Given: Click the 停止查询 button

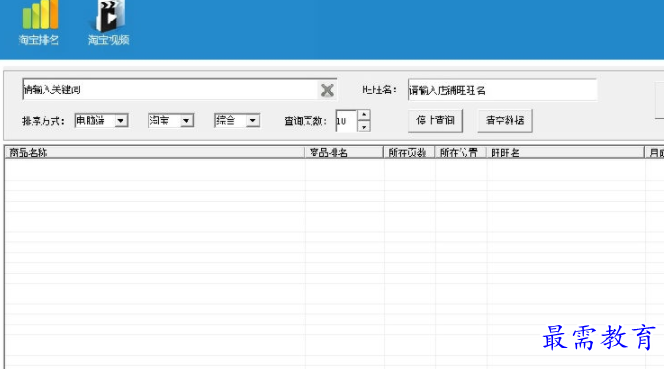Looking at the screenshot, I should pos(435,121).
